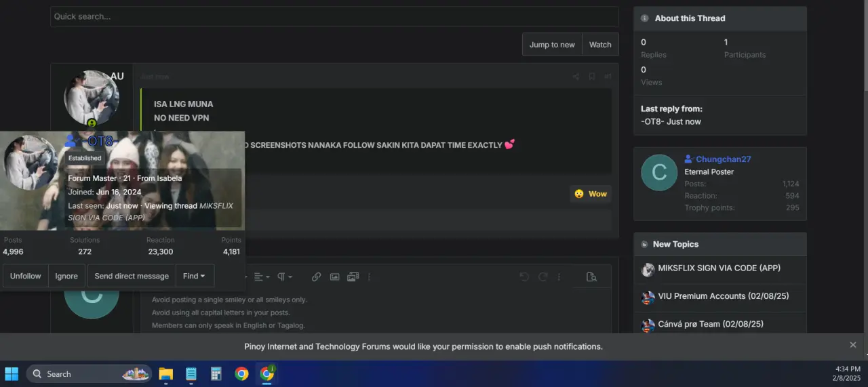
Task: Bookmark the post with the bookmark icon
Action: coord(592,77)
